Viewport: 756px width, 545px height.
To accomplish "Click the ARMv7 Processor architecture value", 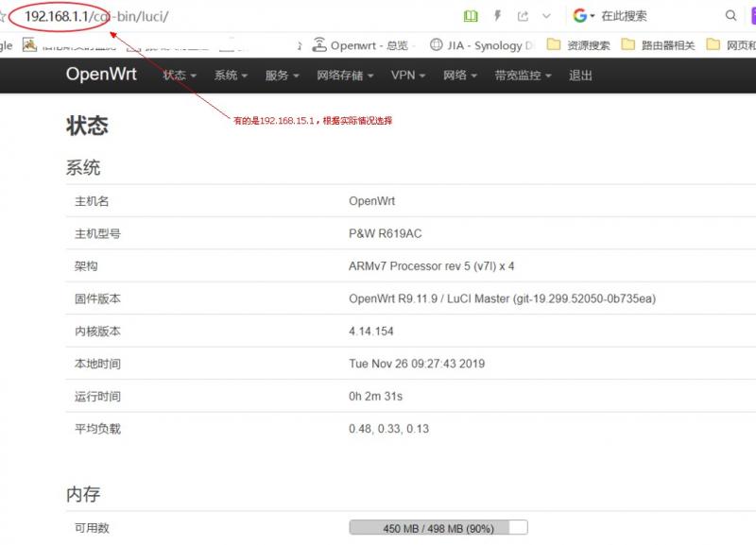I will (432, 266).
